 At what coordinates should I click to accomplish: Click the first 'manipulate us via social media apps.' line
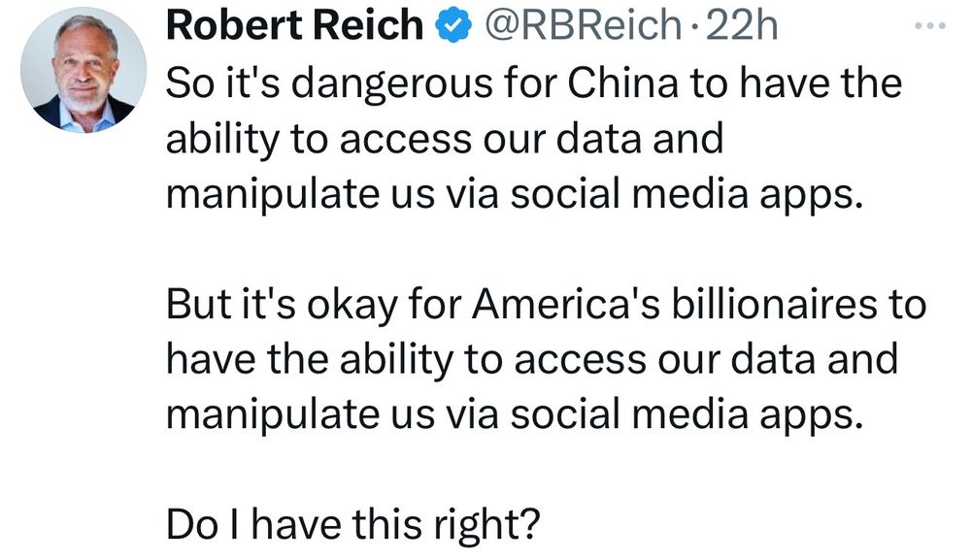[x=515, y=194]
